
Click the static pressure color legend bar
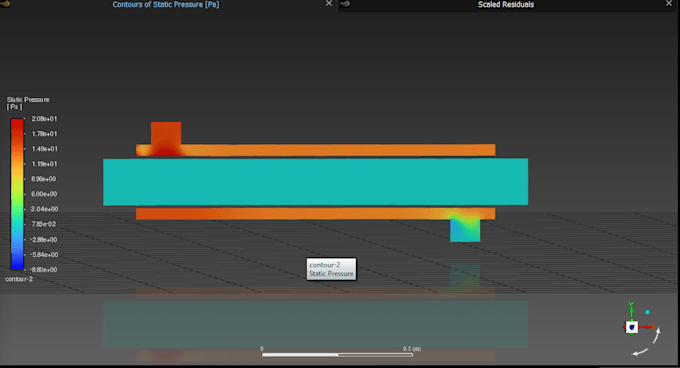point(17,194)
